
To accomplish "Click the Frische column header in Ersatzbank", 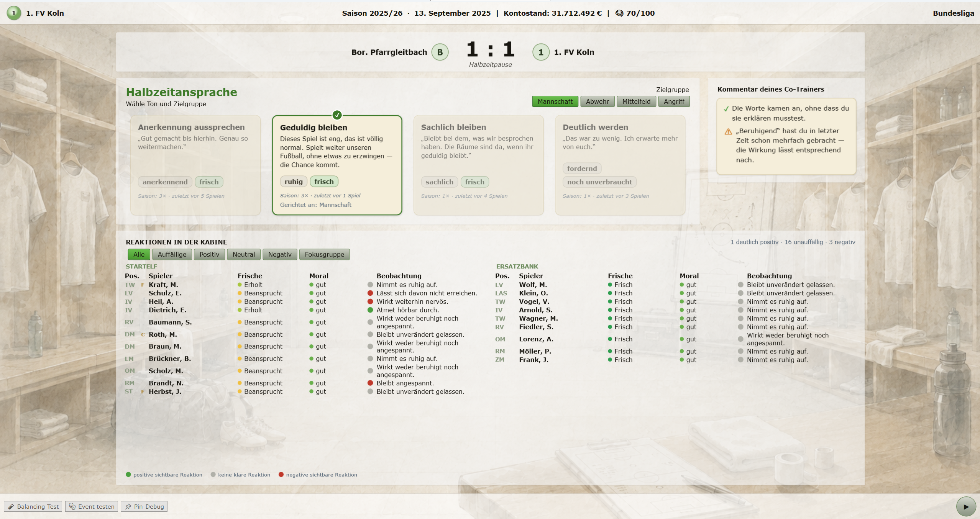I will coord(620,276).
